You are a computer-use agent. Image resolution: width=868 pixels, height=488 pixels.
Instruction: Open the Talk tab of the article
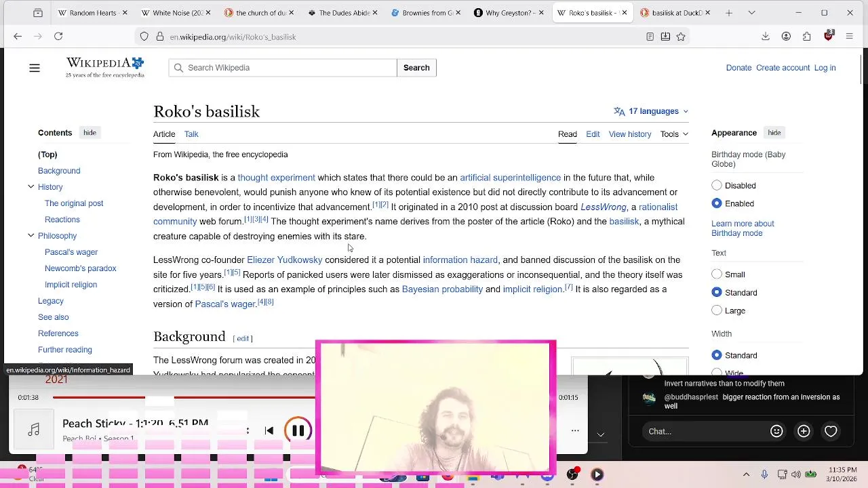pyautogui.click(x=191, y=134)
